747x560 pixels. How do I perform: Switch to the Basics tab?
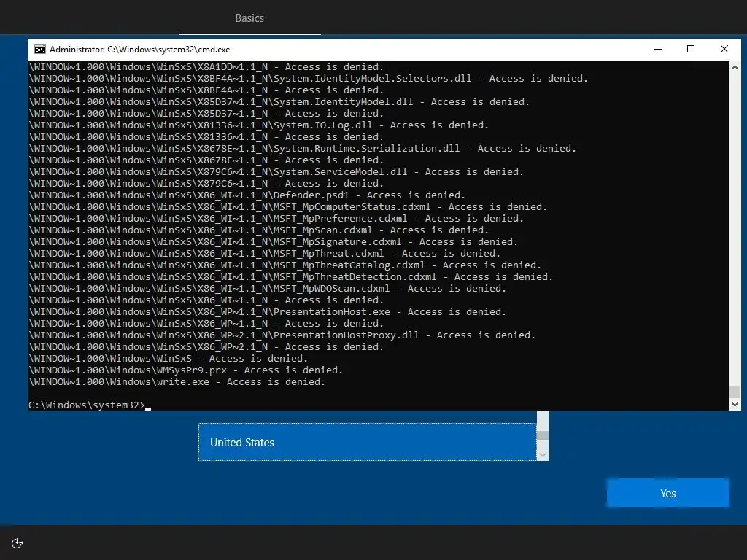[x=249, y=18]
